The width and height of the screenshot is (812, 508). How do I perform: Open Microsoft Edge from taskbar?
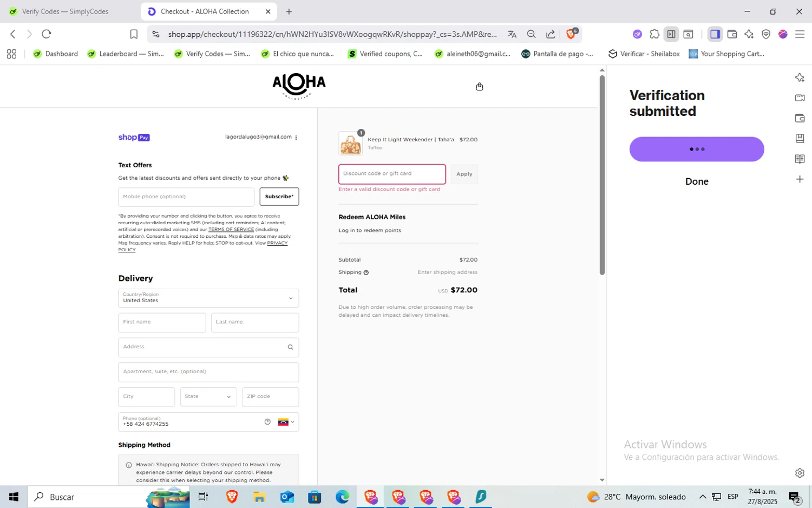coord(342,497)
